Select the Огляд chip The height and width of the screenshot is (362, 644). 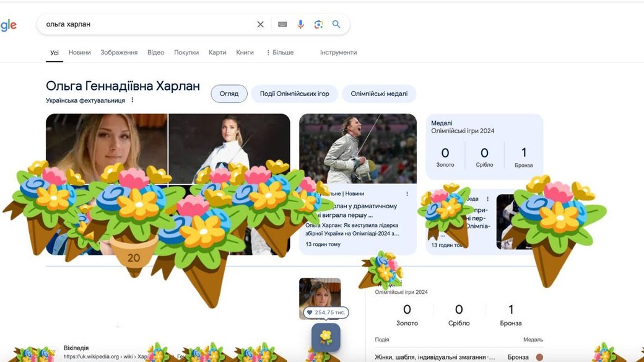[x=228, y=94]
